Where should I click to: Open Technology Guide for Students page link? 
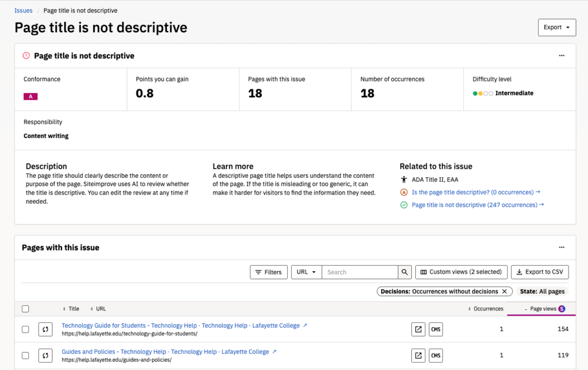(x=180, y=325)
